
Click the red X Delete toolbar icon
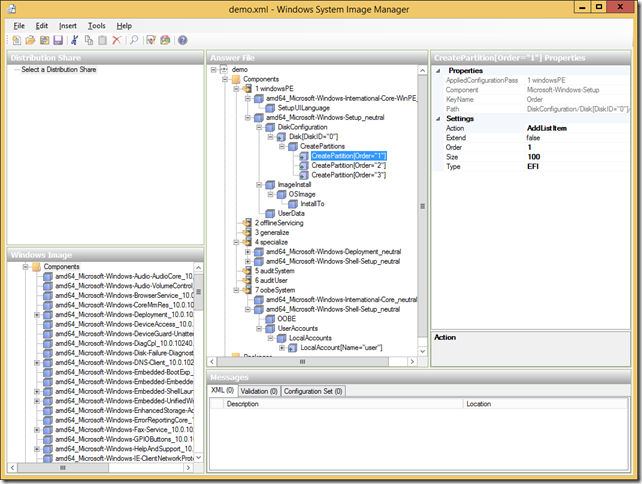coord(117,40)
